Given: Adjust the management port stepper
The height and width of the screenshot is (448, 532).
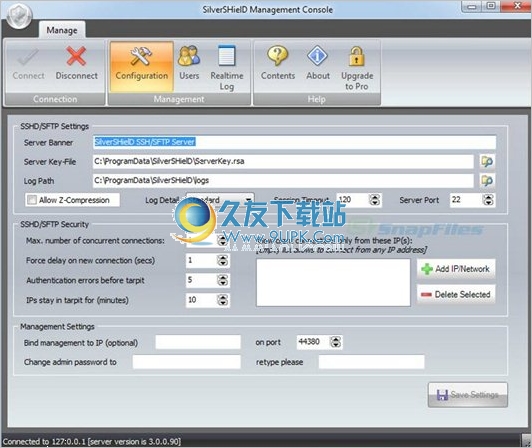Looking at the screenshot, I should click(336, 342).
